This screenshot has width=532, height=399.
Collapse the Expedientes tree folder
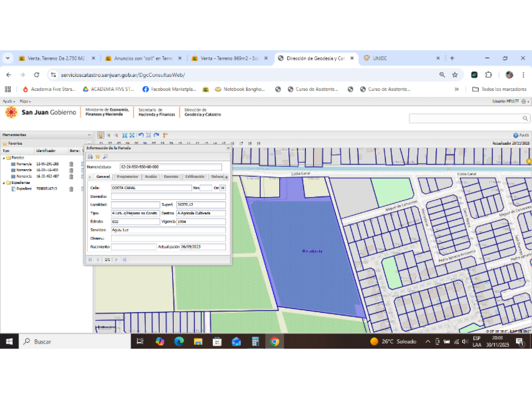click(x=4, y=183)
